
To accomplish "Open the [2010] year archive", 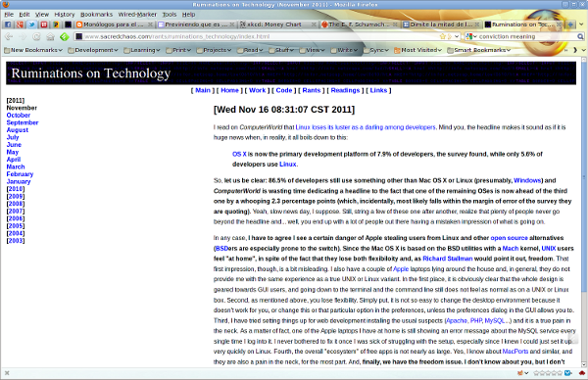I will 16,189.
